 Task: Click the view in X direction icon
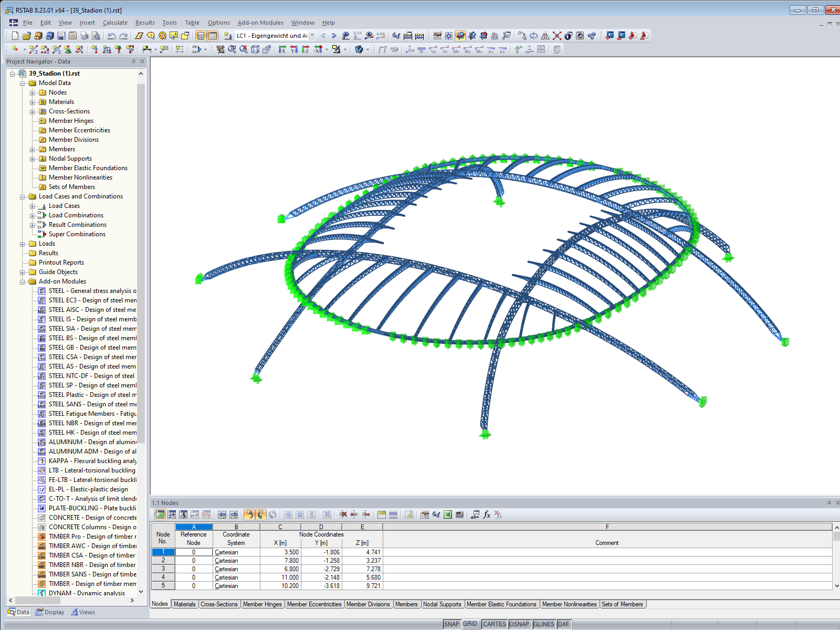[282, 49]
